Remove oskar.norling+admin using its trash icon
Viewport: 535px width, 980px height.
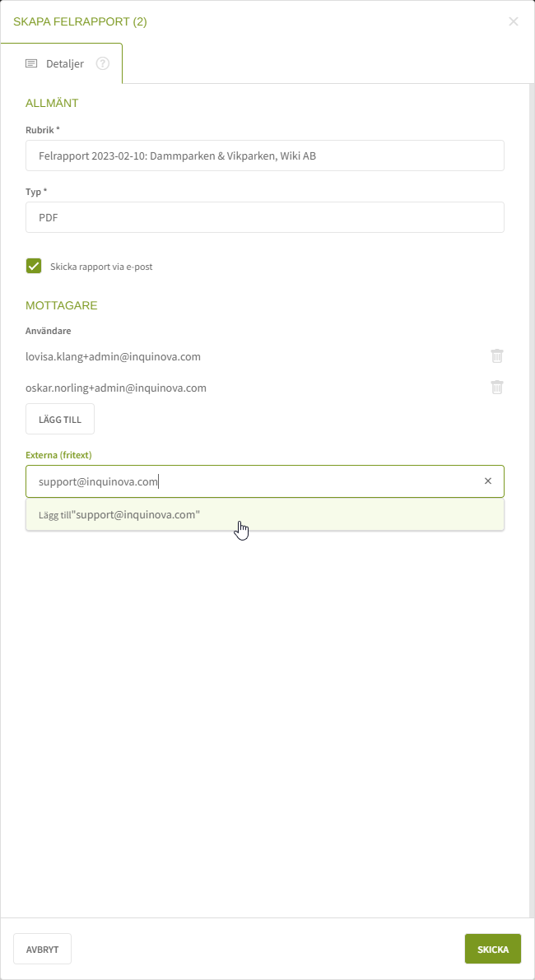(497, 388)
